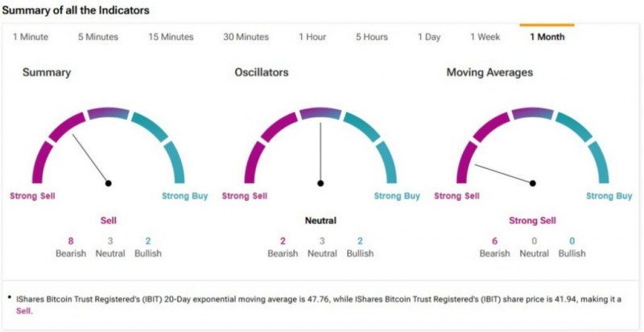644x332 pixels.
Task: Click the Sell link in the footnote
Action: click(x=24, y=310)
